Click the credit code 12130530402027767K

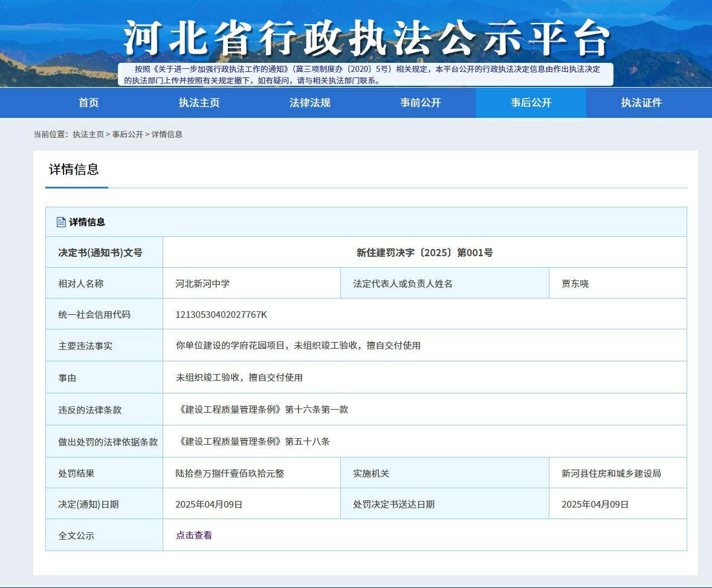pyautogui.click(x=221, y=314)
